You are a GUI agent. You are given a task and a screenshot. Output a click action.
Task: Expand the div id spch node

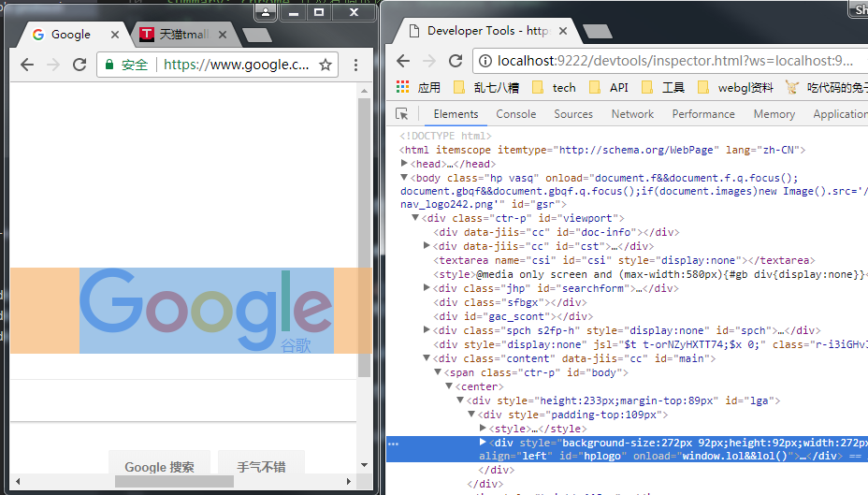(427, 329)
